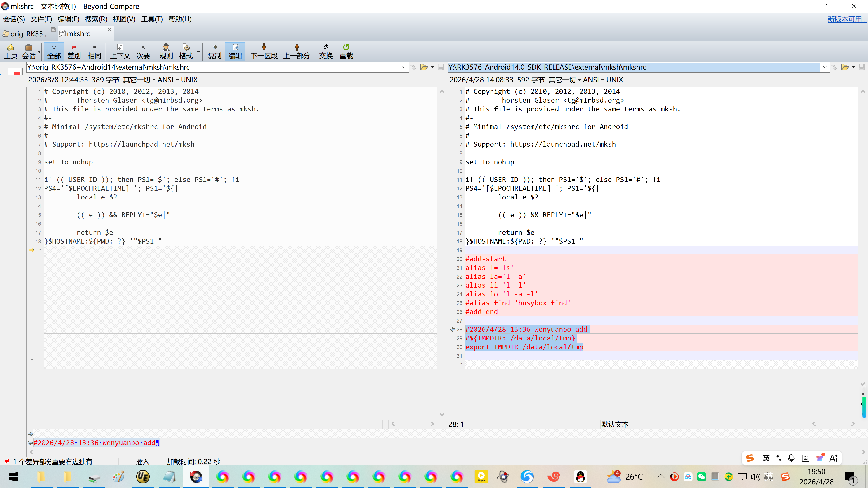Viewport: 868px width, 488px height.
Task: Click the Rules (规则) referee icon
Action: [166, 51]
